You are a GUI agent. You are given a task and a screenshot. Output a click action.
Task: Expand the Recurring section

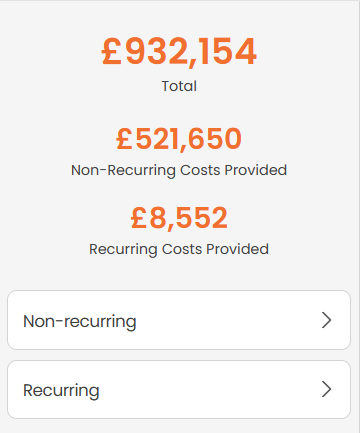(179, 389)
